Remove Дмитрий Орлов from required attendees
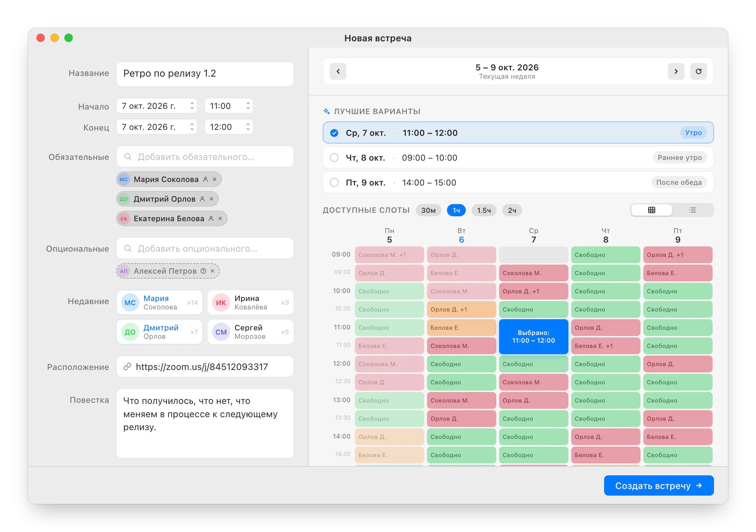 (x=211, y=199)
